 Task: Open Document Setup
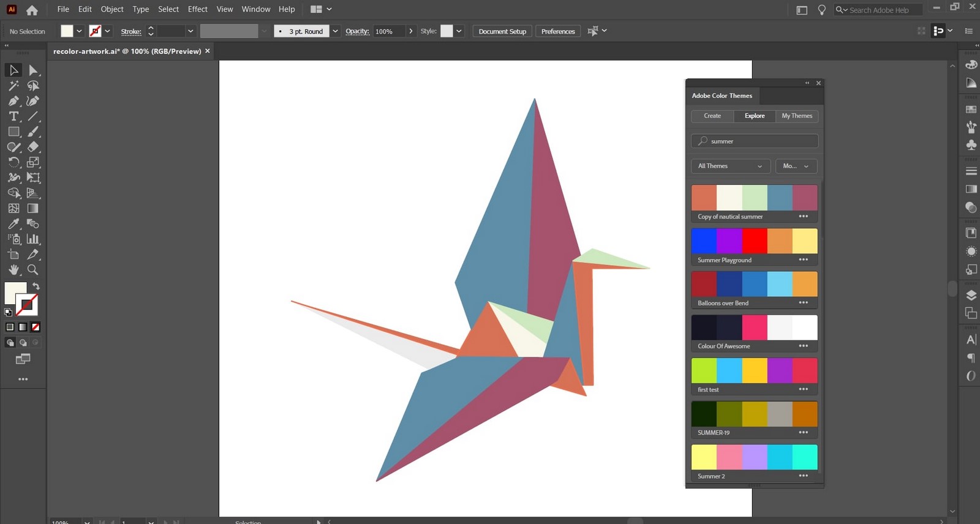[502, 31]
